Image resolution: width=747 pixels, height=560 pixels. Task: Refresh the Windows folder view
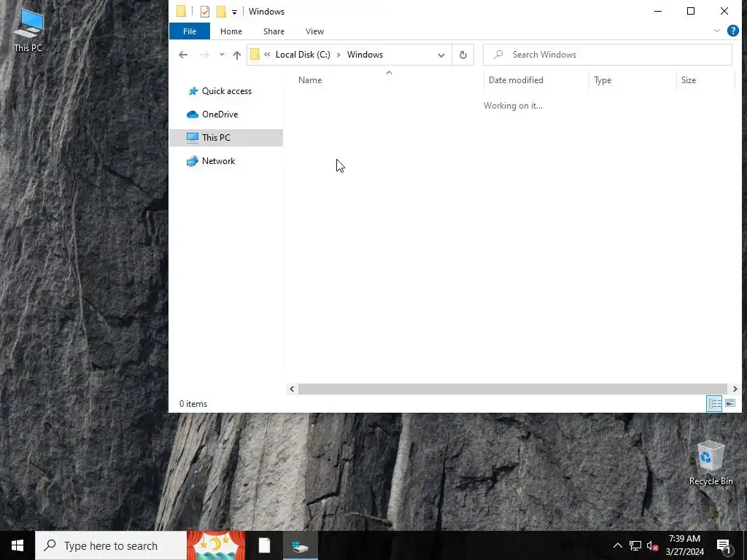click(463, 55)
